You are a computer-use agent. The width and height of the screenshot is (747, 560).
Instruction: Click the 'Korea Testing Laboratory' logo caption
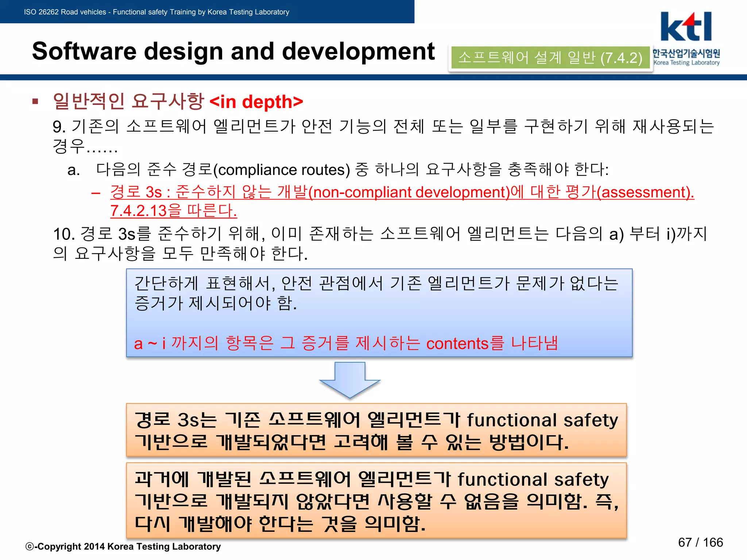pos(686,63)
